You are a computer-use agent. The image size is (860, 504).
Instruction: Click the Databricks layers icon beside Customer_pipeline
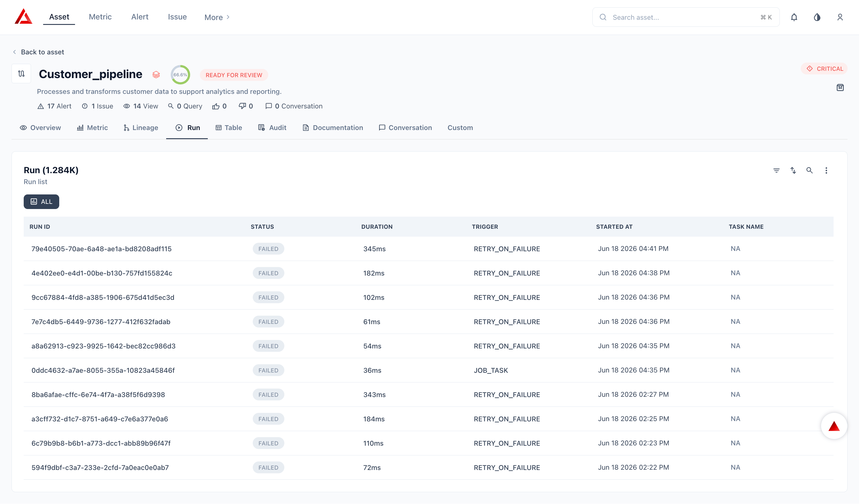coord(156,75)
